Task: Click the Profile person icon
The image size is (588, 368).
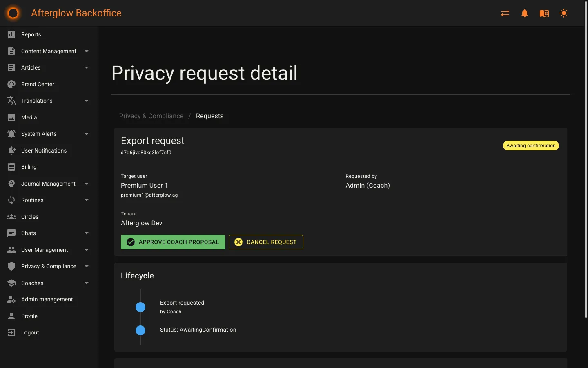Action: 11,316
